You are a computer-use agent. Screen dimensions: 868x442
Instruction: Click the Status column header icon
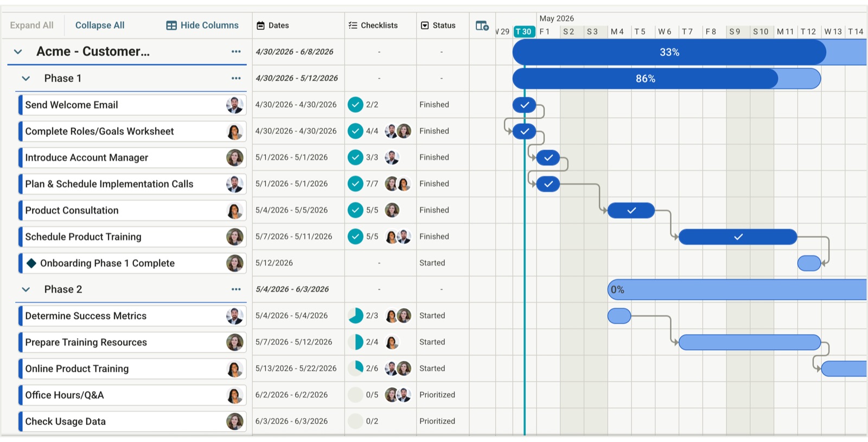click(x=425, y=26)
